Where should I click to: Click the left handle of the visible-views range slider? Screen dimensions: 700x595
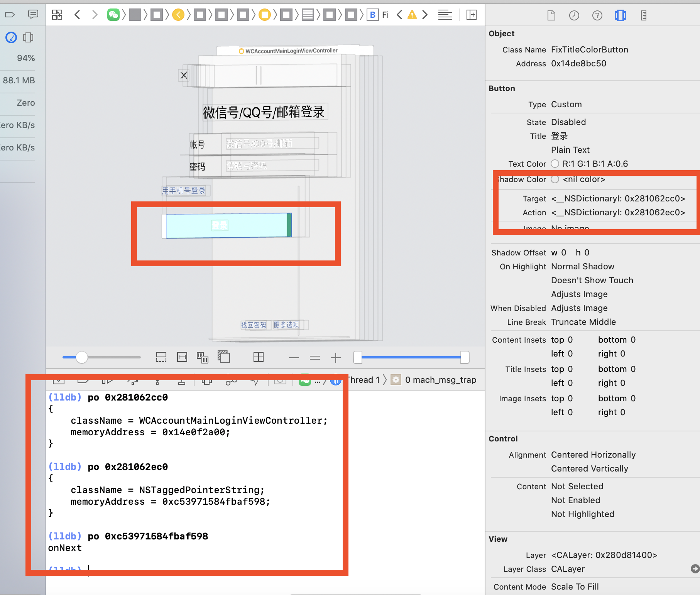(x=358, y=357)
